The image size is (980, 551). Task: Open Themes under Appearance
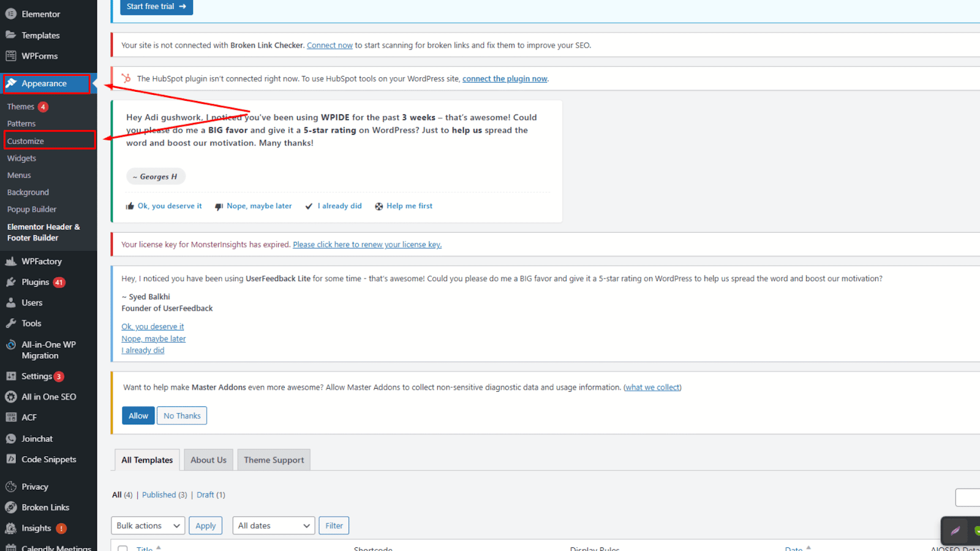pos(21,107)
